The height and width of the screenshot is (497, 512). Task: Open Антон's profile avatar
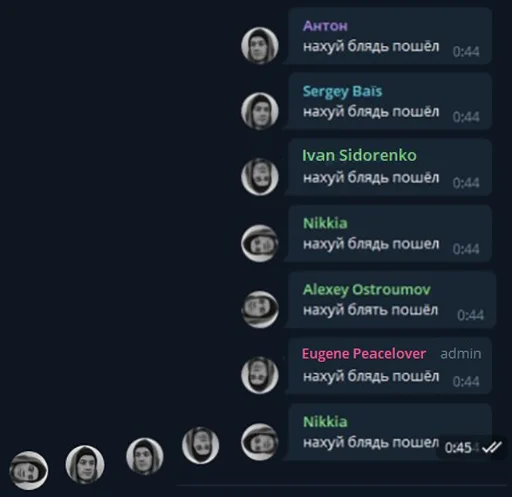pos(260,45)
